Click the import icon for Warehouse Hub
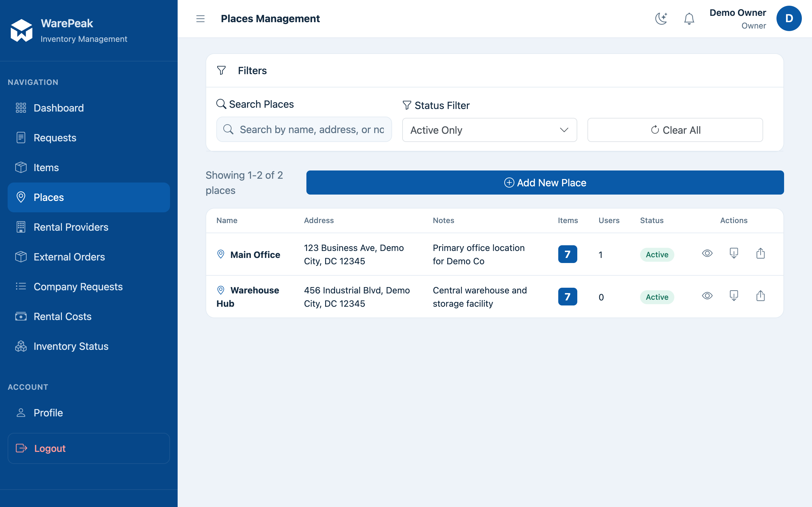The width and height of the screenshot is (812, 507). 734,296
